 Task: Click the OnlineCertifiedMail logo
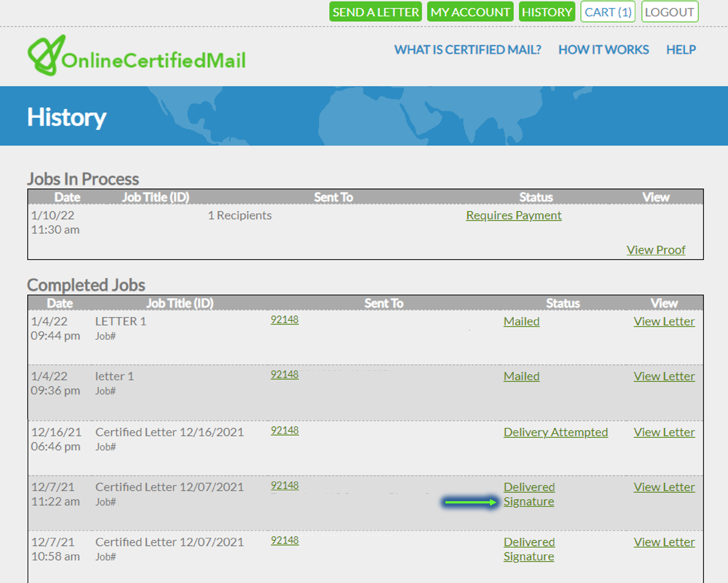coord(136,56)
